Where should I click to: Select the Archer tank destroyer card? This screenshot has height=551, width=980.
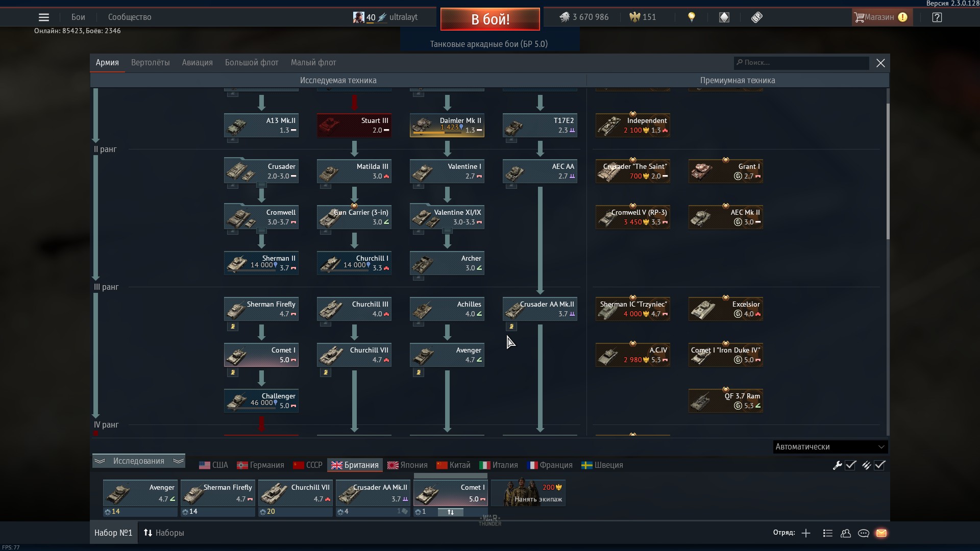447,263
